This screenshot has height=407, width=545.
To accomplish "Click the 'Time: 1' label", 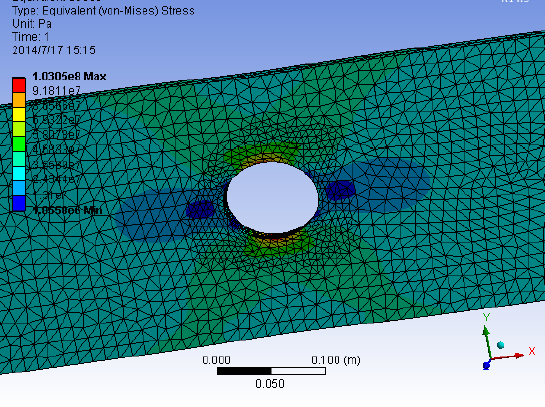I will tap(31, 37).
